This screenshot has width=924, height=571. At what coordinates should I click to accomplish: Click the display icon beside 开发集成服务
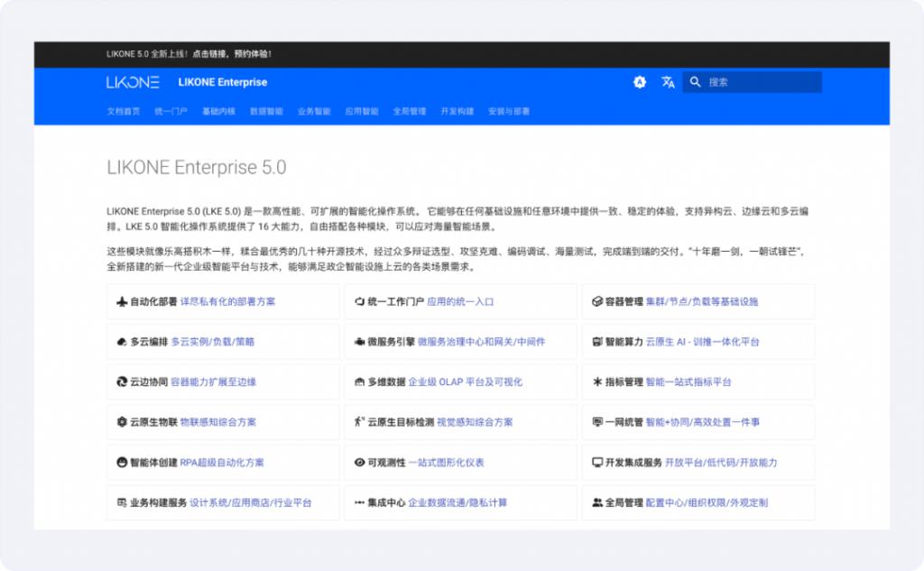[x=597, y=463]
